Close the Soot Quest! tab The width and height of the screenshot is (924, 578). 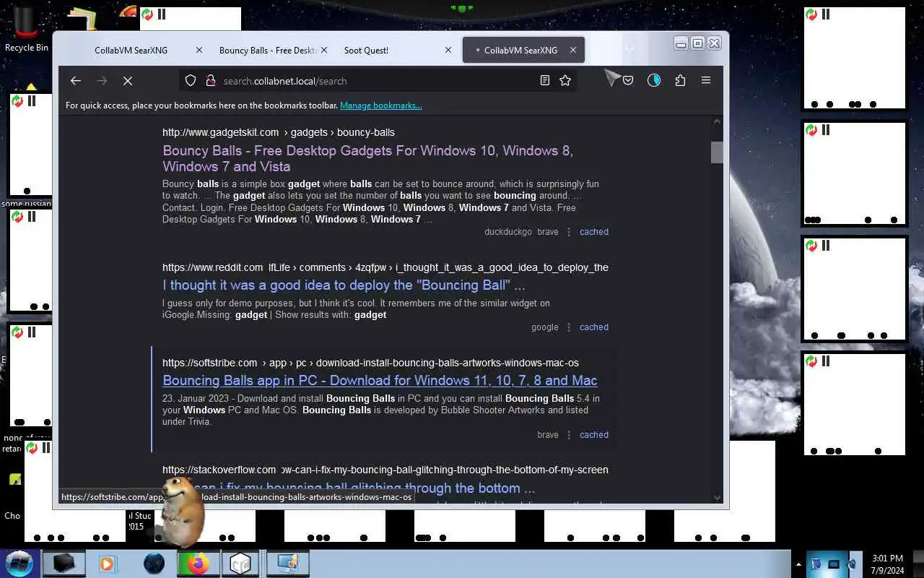point(448,50)
